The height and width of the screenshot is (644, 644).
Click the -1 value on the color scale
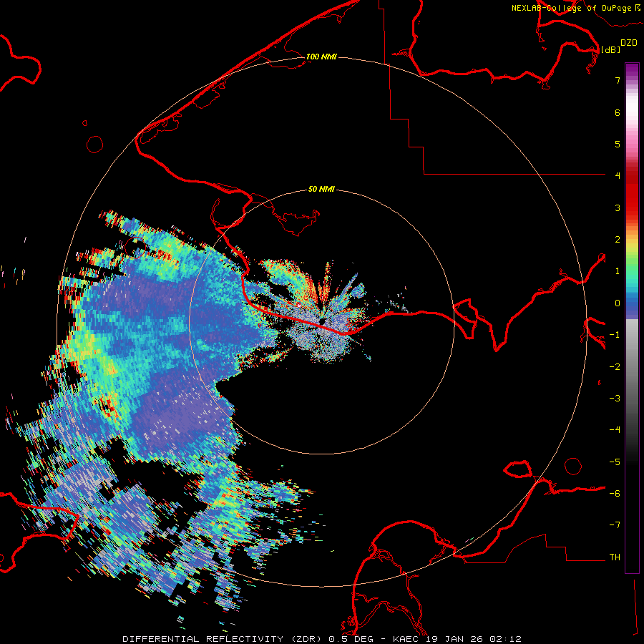615,335
